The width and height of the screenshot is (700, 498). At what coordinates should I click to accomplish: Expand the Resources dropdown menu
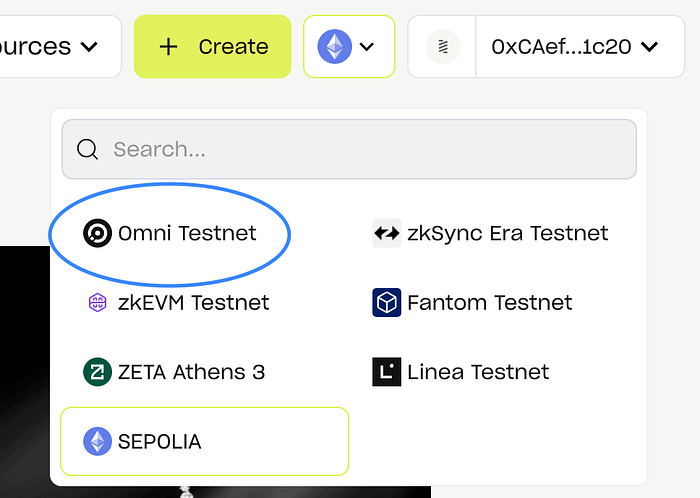point(50,46)
